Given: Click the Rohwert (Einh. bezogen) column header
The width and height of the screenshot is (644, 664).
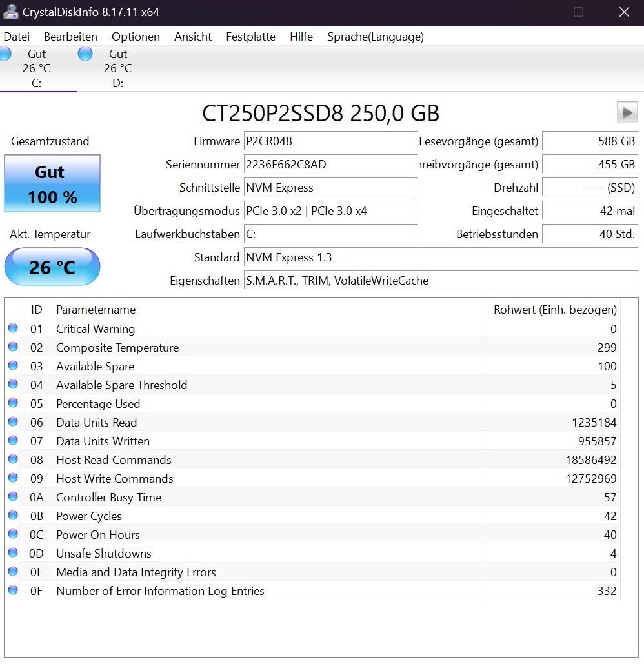Looking at the screenshot, I should pyautogui.click(x=552, y=310).
